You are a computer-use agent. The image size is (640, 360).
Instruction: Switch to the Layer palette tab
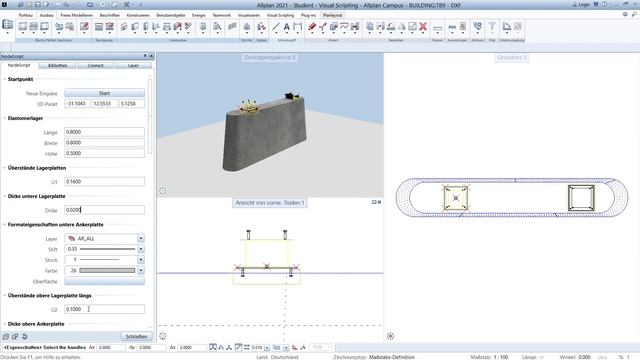133,65
